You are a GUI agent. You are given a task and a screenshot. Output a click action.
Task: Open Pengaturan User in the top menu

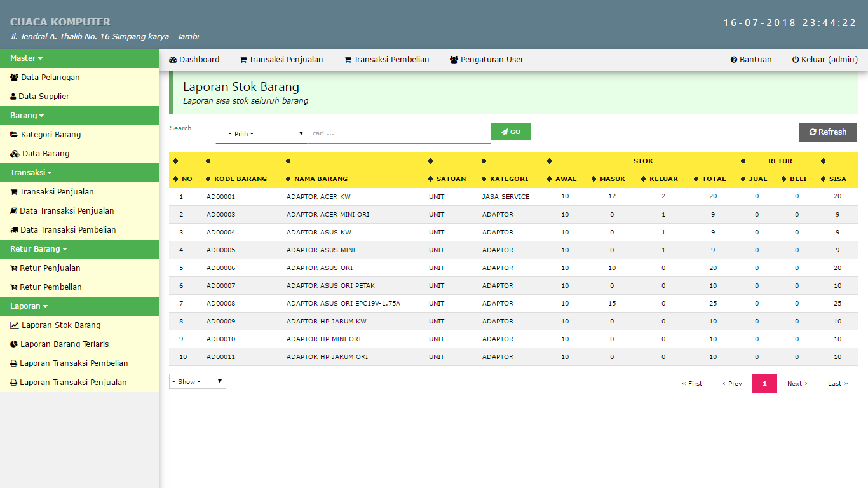pos(486,60)
